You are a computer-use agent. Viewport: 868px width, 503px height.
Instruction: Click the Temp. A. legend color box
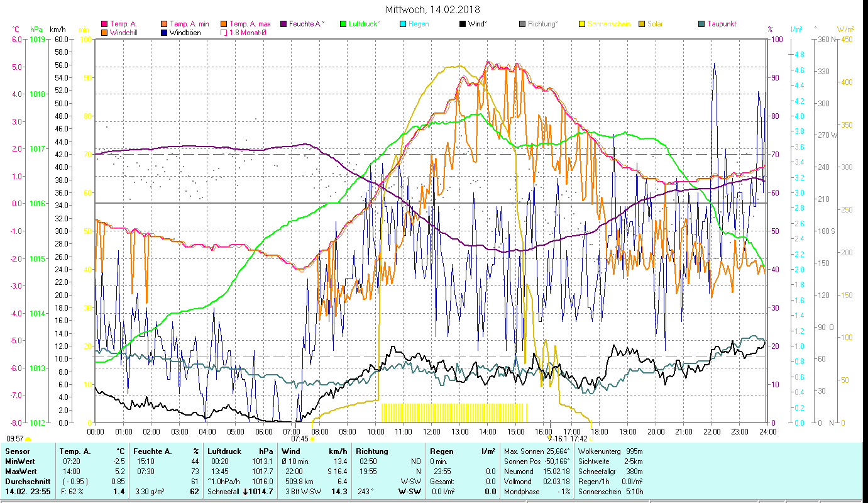tap(104, 24)
